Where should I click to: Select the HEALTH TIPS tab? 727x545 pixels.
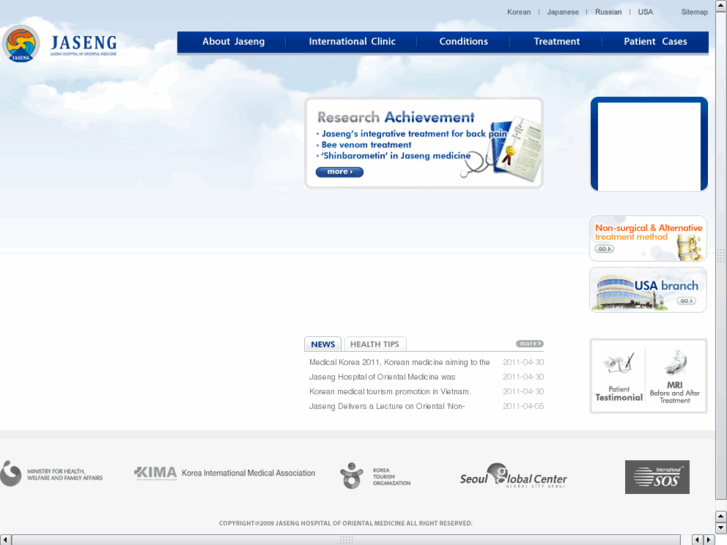pyautogui.click(x=375, y=344)
